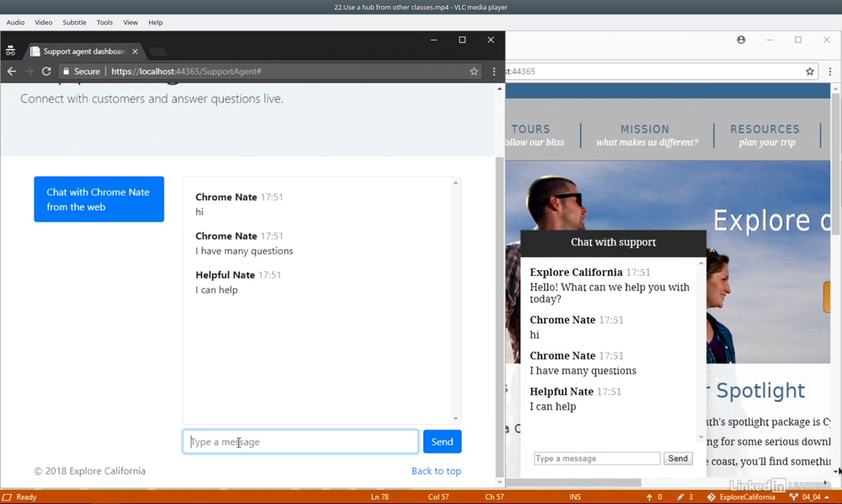Click the ExploreCalifornia repository indicator
The width and height of the screenshot is (842, 504).
(742, 497)
